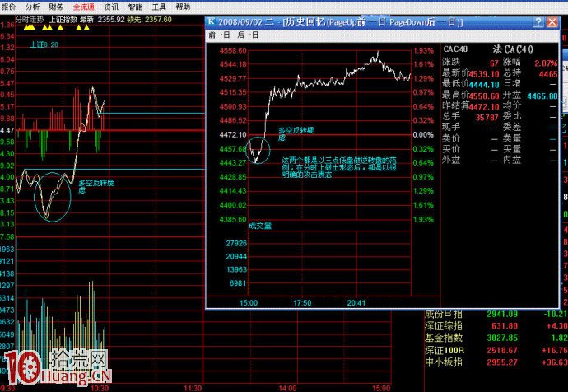568x392 pixels.
Task: Click the last yellow triangle info marker
Action: click(x=86, y=27)
